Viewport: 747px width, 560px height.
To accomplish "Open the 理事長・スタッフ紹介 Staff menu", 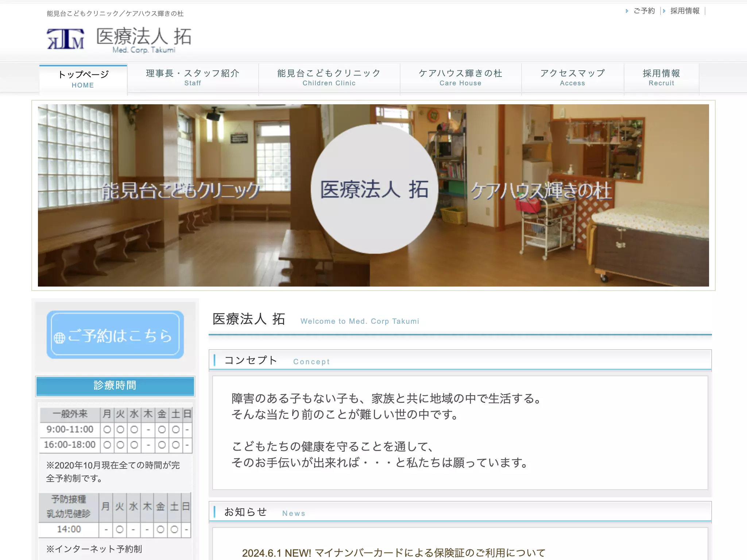I will click(193, 78).
